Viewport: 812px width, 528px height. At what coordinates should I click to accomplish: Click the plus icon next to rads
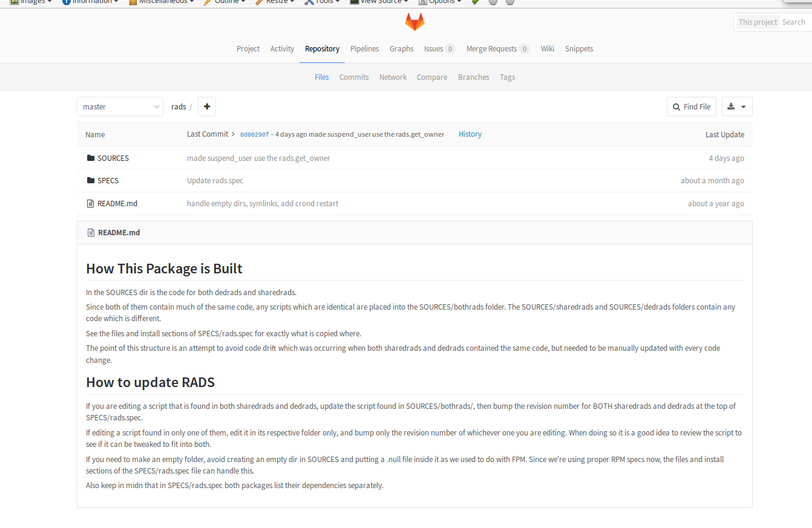click(207, 106)
